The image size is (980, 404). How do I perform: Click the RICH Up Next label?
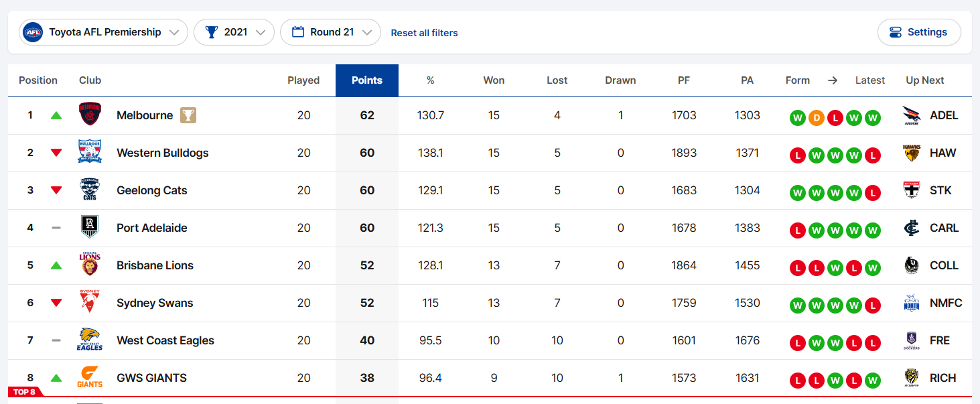tap(943, 378)
